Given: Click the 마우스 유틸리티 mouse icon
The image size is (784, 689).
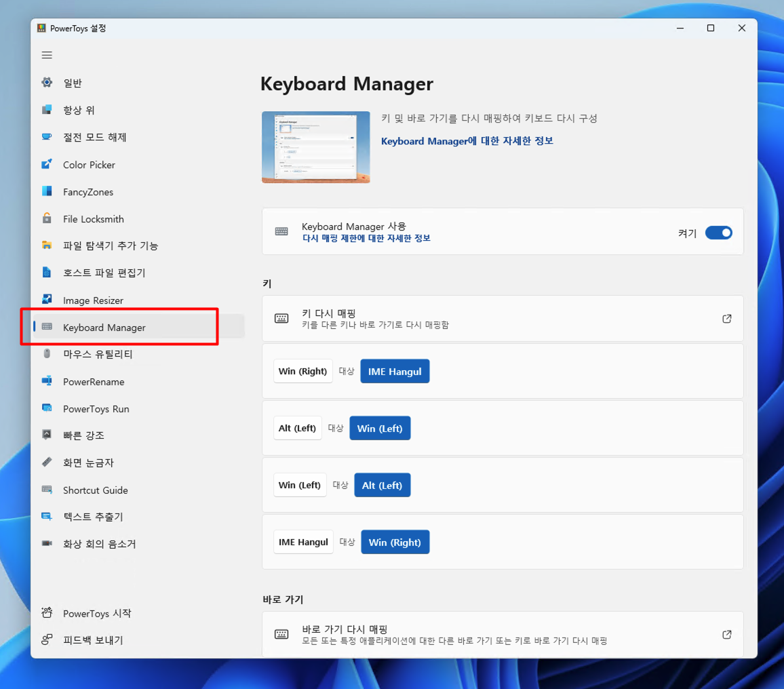Looking at the screenshot, I should click(x=47, y=354).
